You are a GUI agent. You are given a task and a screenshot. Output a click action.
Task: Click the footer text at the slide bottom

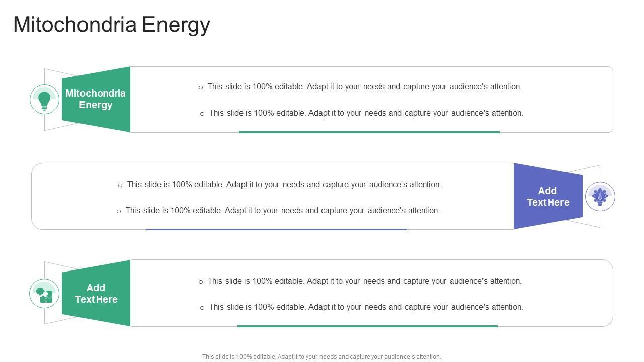coord(321,357)
